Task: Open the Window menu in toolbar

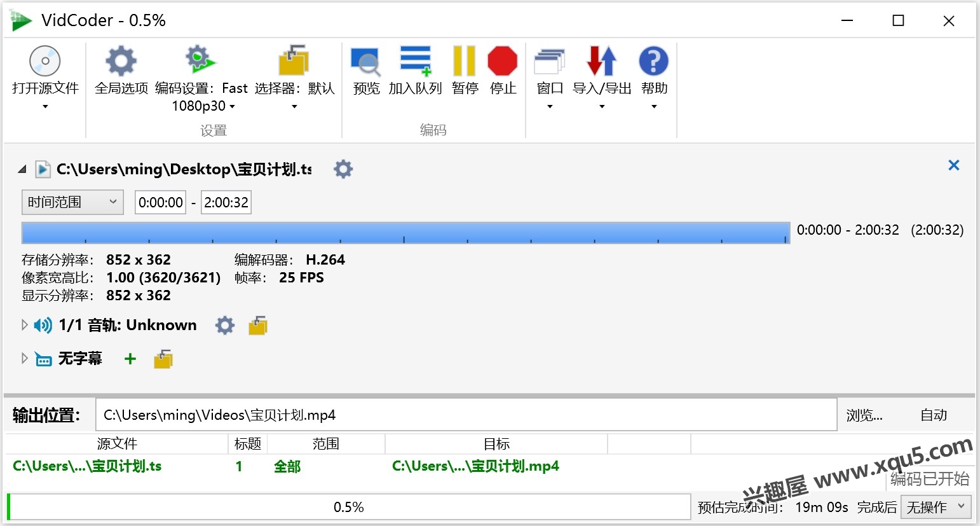Action: (x=550, y=62)
